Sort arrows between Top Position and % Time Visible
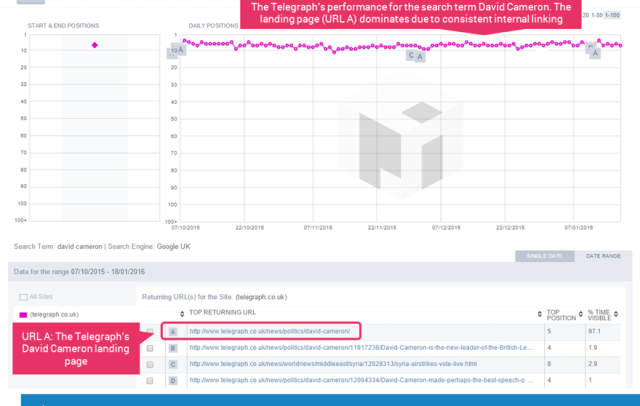This screenshot has width=640, height=406. tap(580, 314)
